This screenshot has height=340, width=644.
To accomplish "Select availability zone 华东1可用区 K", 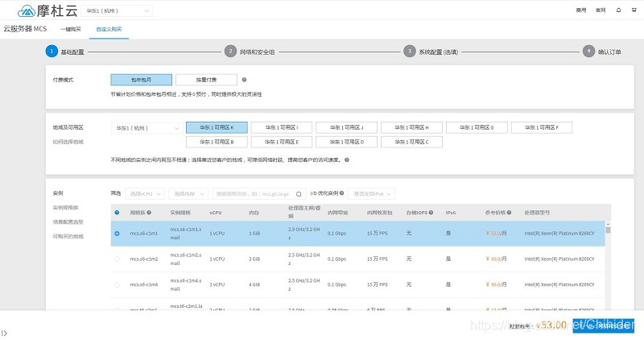I will [x=217, y=127].
